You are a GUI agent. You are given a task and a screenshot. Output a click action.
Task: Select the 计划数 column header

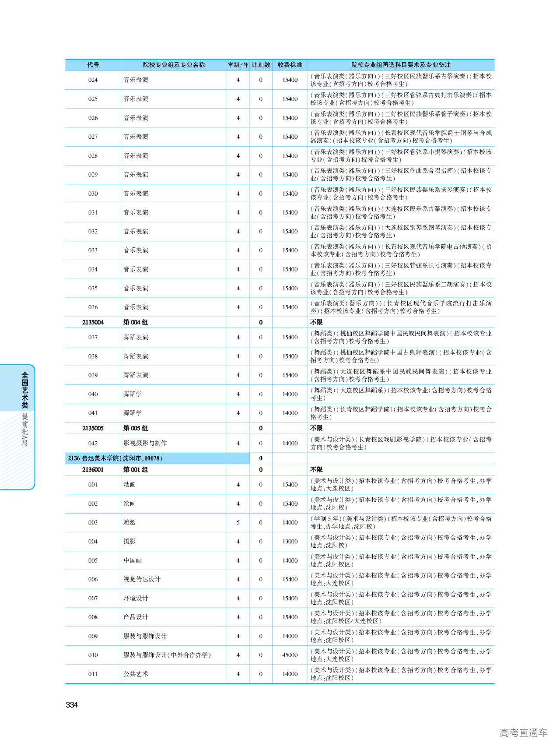point(261,65)
